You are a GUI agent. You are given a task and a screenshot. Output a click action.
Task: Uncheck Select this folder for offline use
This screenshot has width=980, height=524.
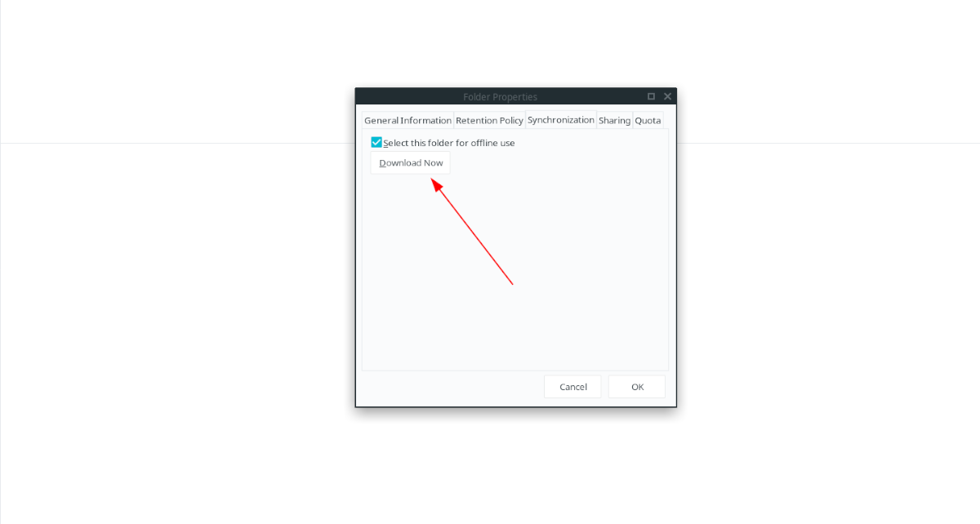(376, 142)
